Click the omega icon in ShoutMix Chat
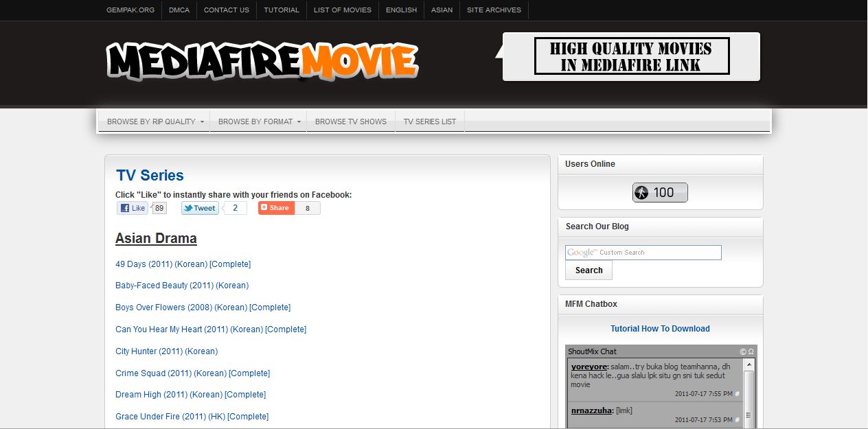Screen dimensions: 868x429 [x=751, y=351]
